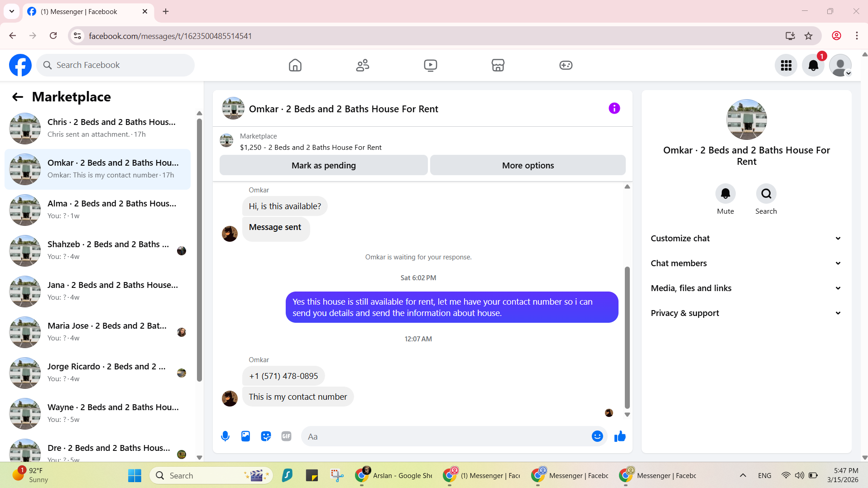Record a voice clip with microphone icon
The width and height of the screenshot is (868, 488).
point(225,436)
